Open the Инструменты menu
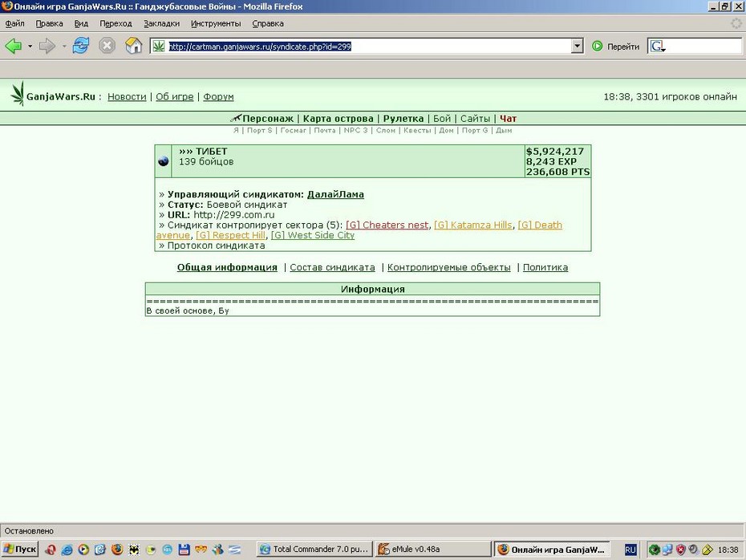Viewport: 746px width, 560px height. (216, 23)
